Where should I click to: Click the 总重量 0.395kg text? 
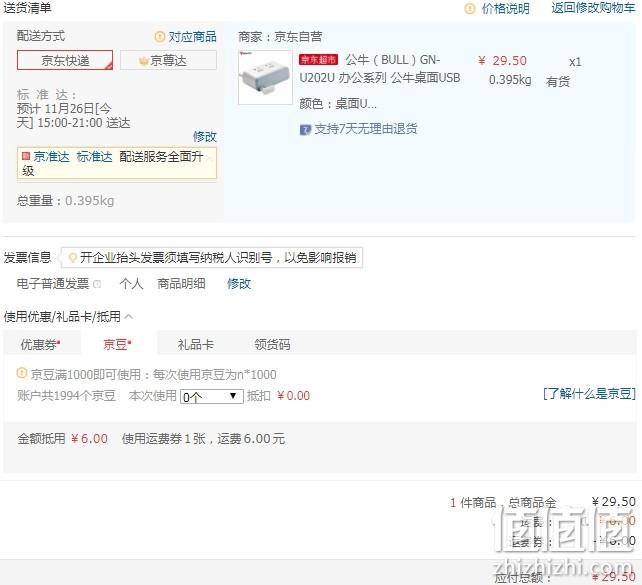tap(66, 201)
